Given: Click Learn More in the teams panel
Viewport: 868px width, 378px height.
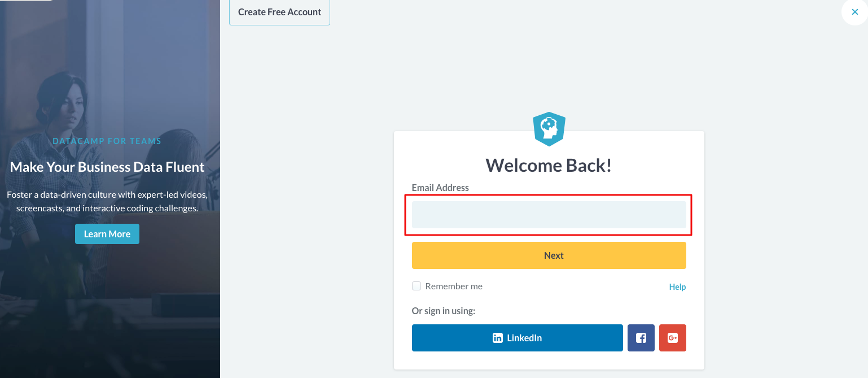Looking at the screenshot, I should coord(107,234).
